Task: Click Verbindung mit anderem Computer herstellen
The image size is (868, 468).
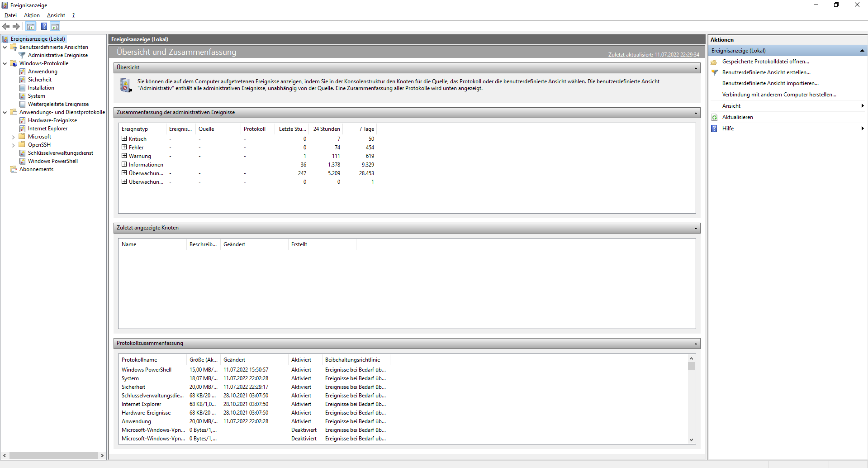Action: pyautogui.click(x=779, y=95)
